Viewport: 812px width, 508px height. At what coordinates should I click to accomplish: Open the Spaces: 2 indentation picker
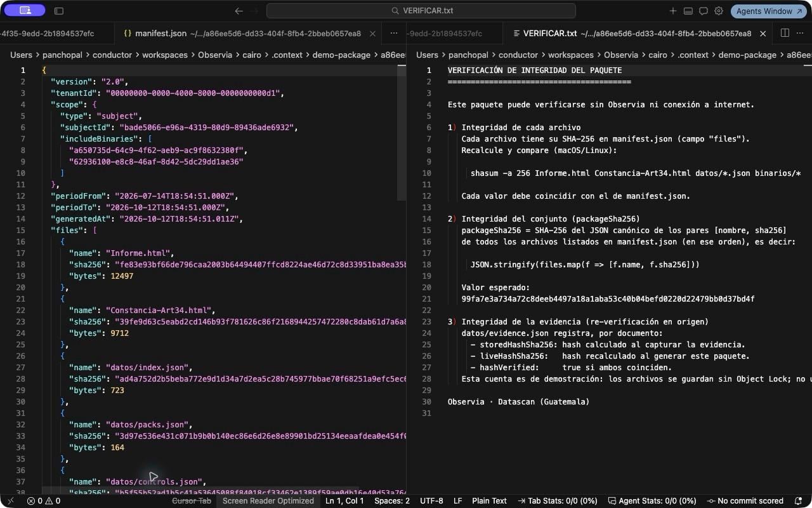click(392, 501)
